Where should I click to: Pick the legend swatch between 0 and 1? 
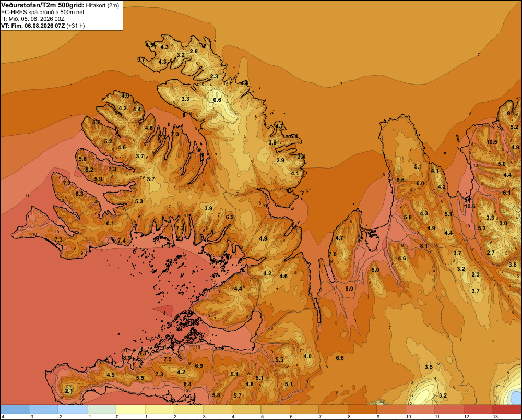(131, 410)
